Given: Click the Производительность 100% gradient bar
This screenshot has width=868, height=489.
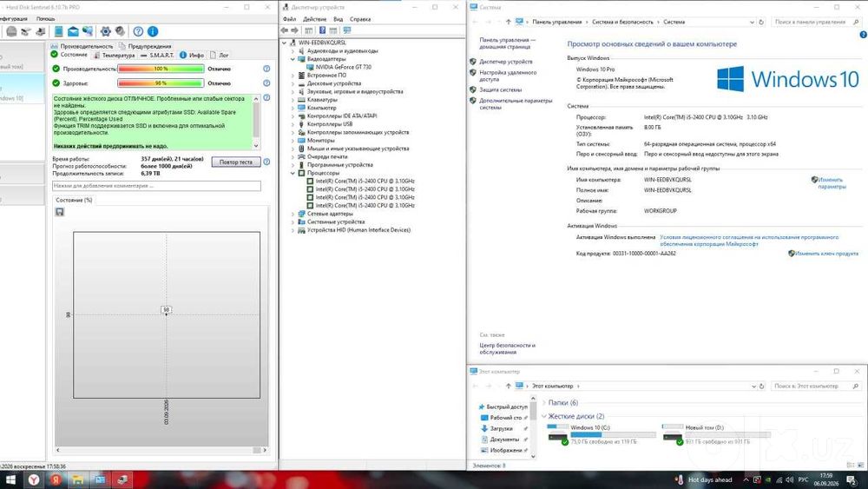Looking at the screenshot, I should (x=161, y=69).
